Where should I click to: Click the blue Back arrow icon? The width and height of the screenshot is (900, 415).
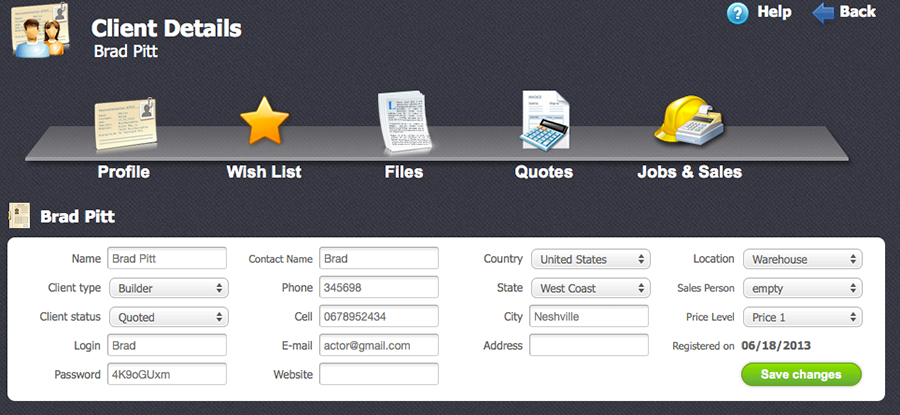pyautogui.click(x=823, y=13)
